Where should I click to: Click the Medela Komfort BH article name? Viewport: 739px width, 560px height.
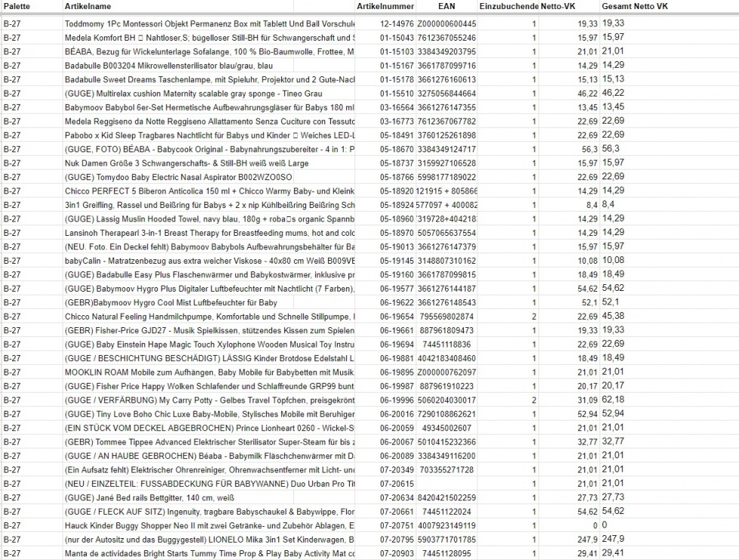(210, 38)
